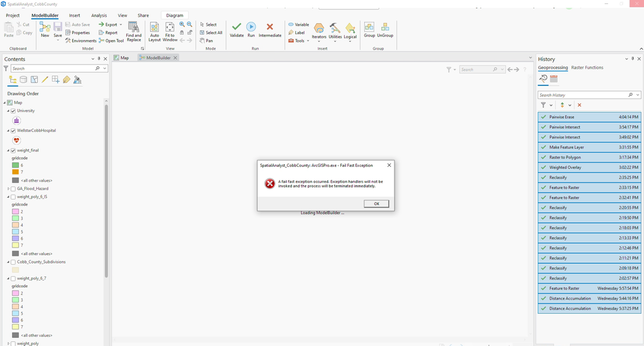Apply Auto Layout to the diagram
Screen dimensions: 644x346
(x=155, y=32)
